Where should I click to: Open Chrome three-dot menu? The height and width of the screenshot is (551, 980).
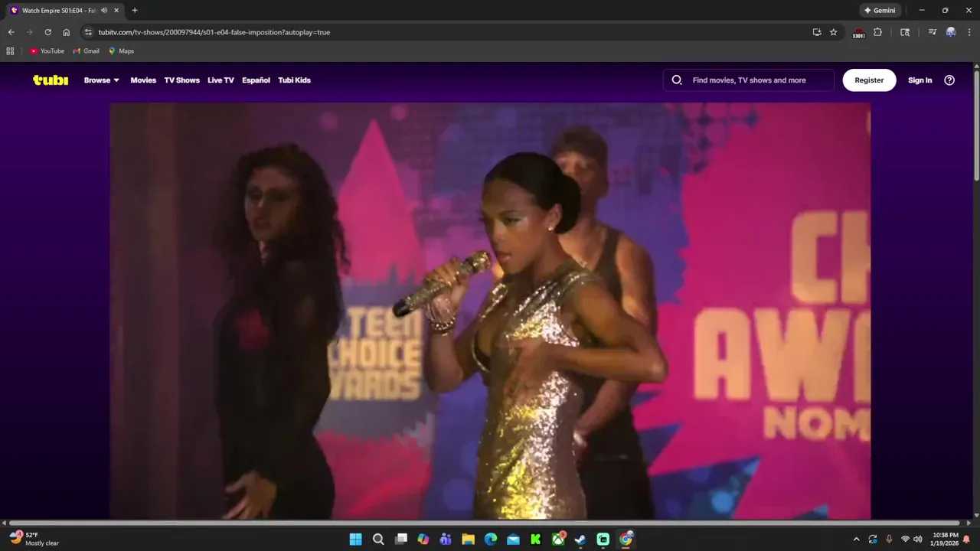969,32
